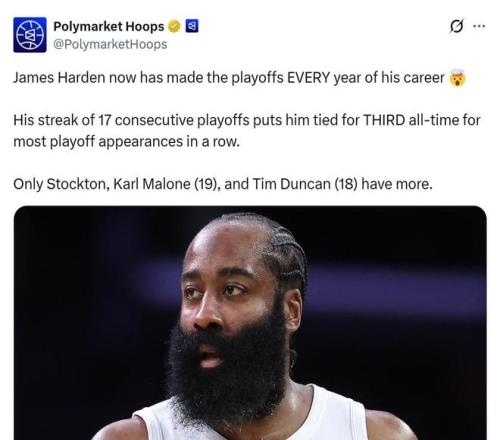The height and width of the screenshot is (440, 500).
Task: Click the gold verified checkmark badge
Action: point(173,26)
